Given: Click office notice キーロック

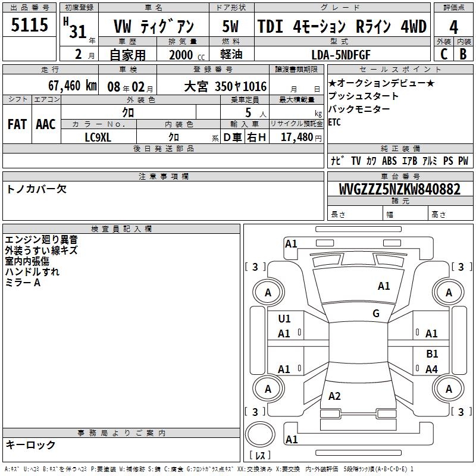Looking at the screenshot, I should tap(30, 445).
